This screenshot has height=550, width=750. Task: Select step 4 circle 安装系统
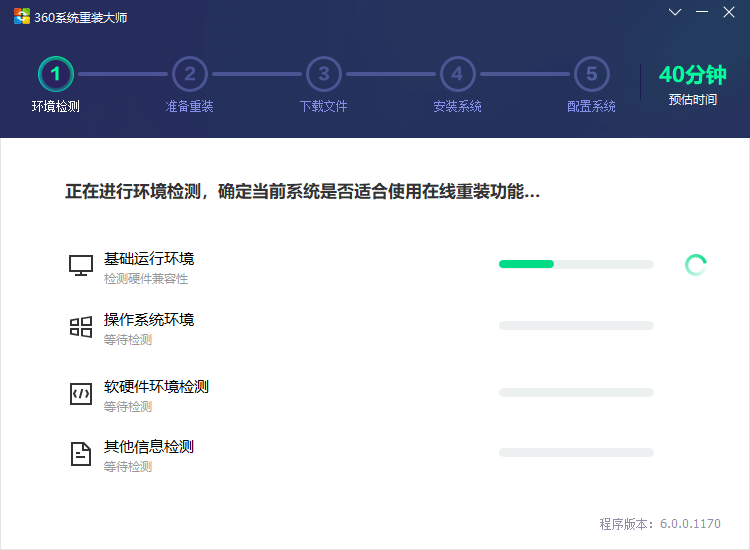pos(458,74)
